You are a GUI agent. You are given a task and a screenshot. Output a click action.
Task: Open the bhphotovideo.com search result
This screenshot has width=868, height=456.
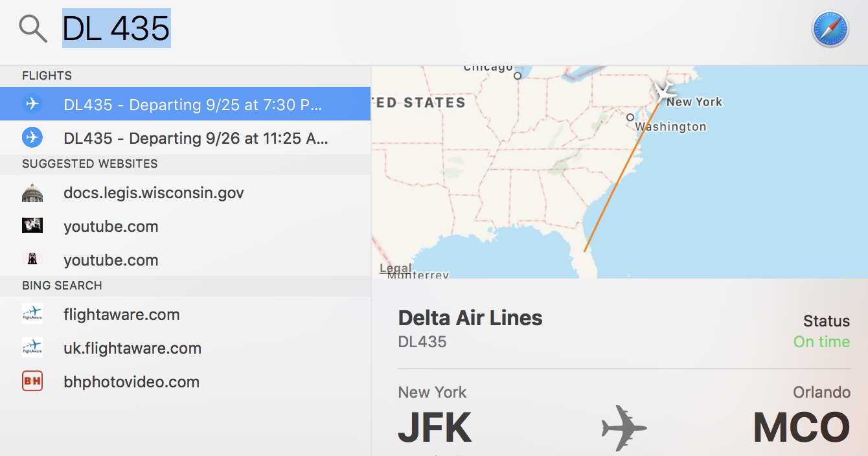(131, 382)
